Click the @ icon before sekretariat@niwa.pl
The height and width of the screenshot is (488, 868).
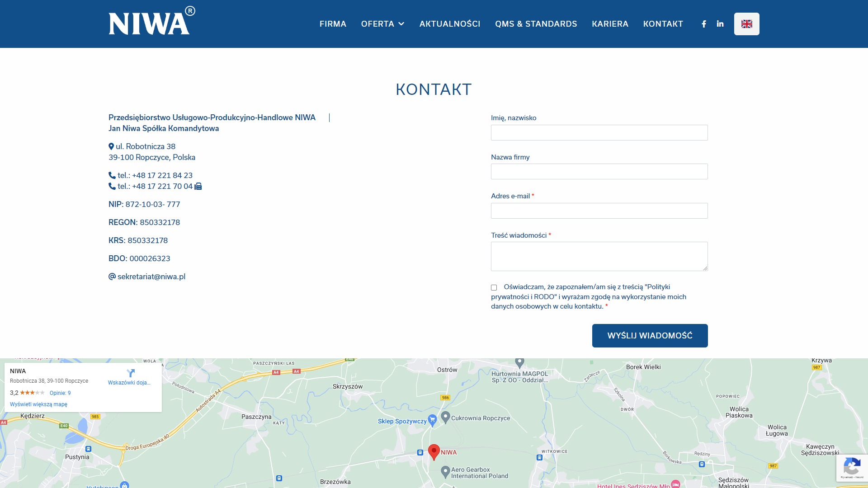click(112, 277)
